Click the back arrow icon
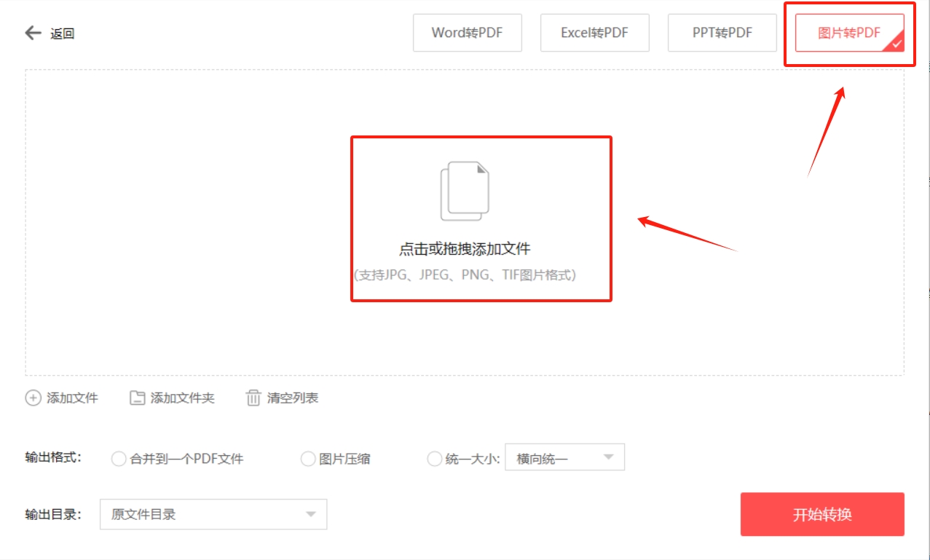930x560 pixels. click(x=33, y=33)
